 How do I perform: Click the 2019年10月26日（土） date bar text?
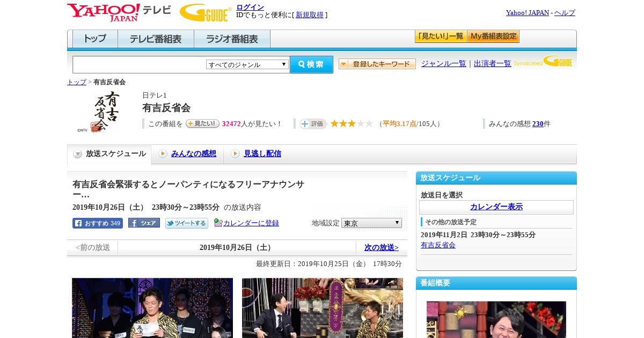pos(237,247)
